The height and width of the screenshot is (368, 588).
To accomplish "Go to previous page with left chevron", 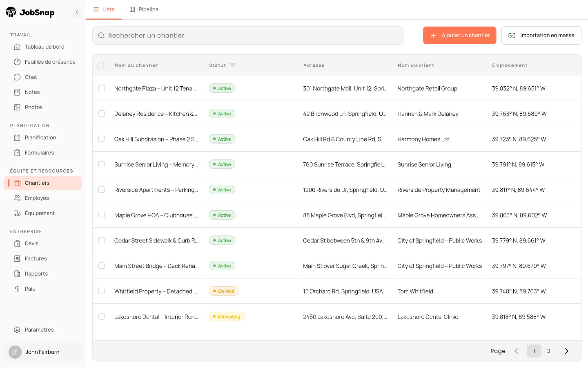I will [516, 351].
